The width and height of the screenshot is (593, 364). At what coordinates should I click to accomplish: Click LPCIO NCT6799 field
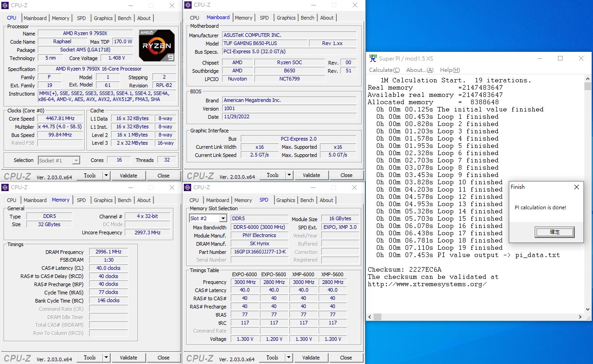point(289,79)
